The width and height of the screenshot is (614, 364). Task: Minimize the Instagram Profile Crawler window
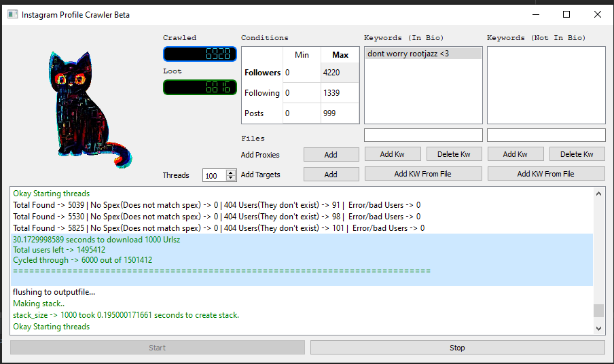coord(536,14)
